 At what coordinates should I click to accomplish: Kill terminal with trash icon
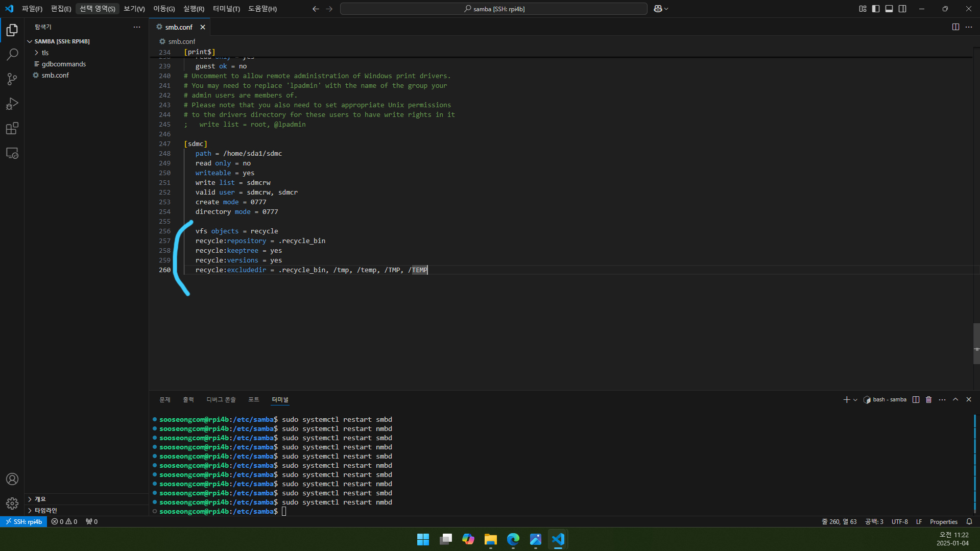(929, 400)
